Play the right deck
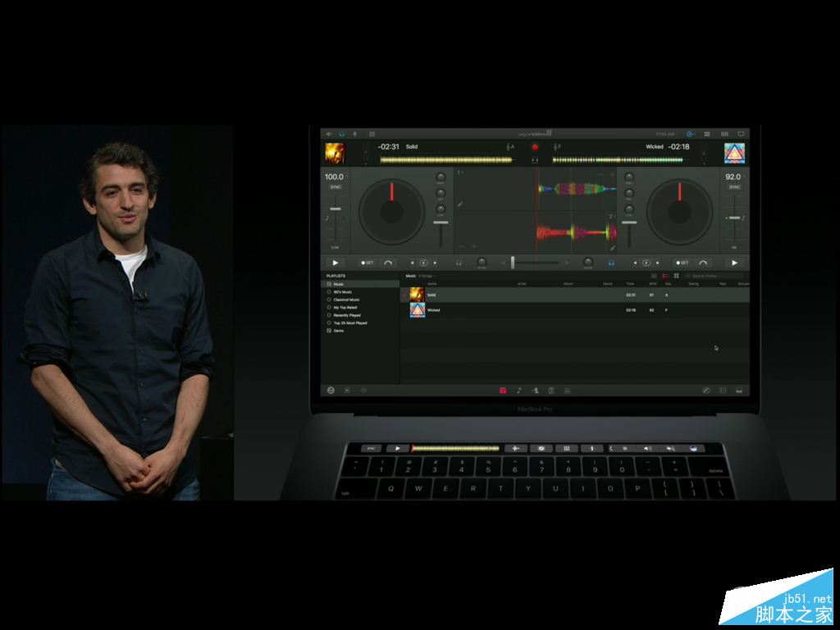 734,263
